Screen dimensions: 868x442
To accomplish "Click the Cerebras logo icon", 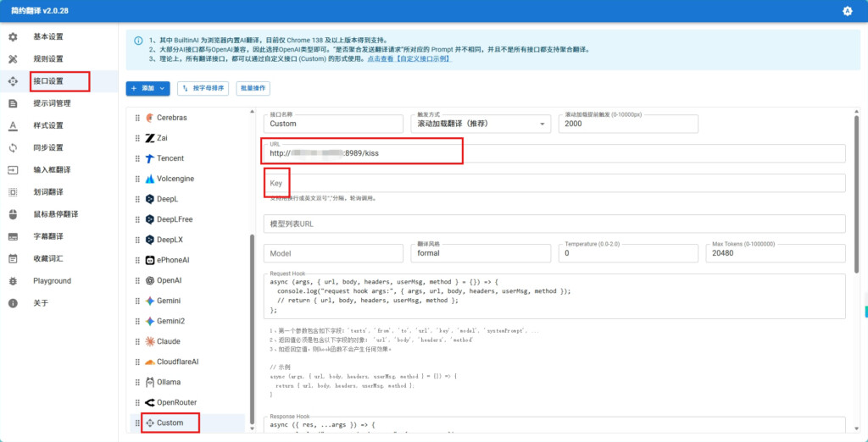I will [x=149, y=118].
